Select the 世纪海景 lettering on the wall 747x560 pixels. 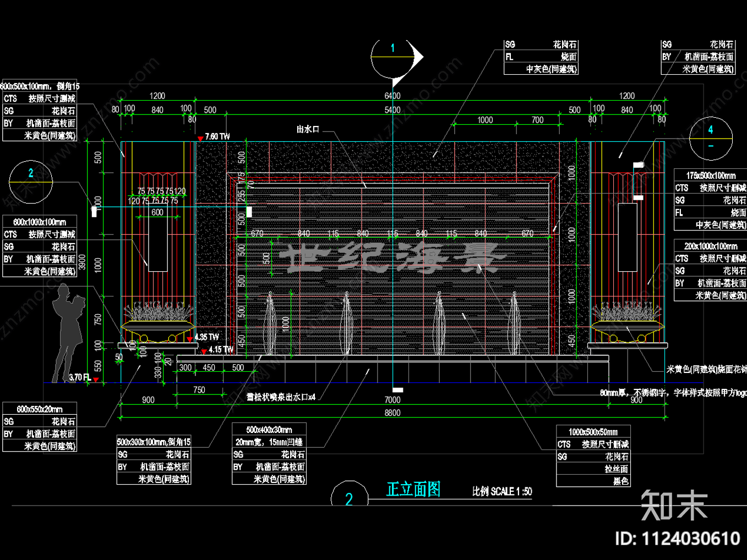(x=393, y=257)
